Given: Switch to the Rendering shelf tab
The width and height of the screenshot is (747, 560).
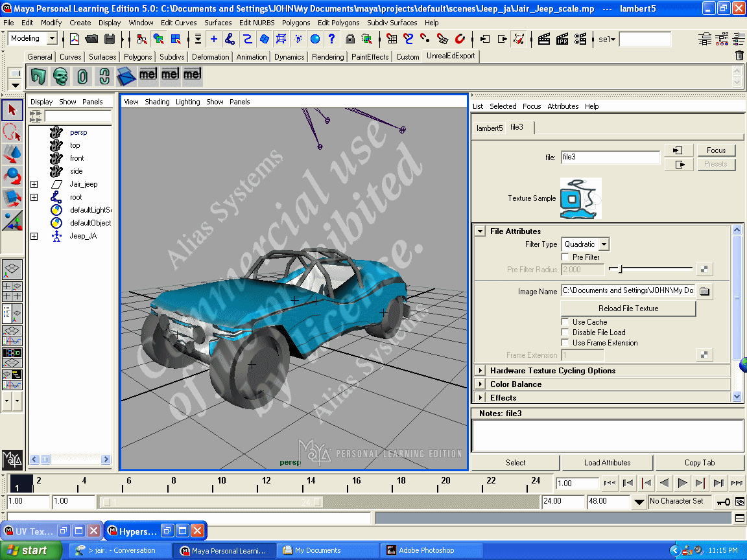Looking at the screenshot, I should 327,57.
